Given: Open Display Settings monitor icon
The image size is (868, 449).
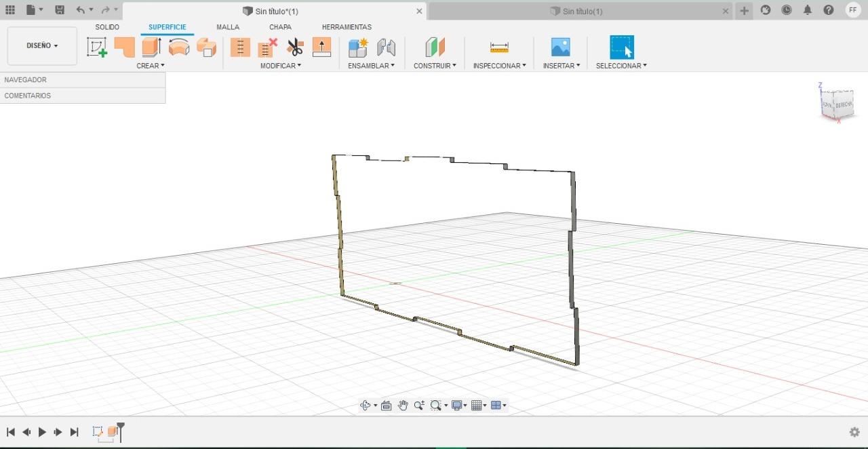Looking at the screenshot, I should (457, 406).
